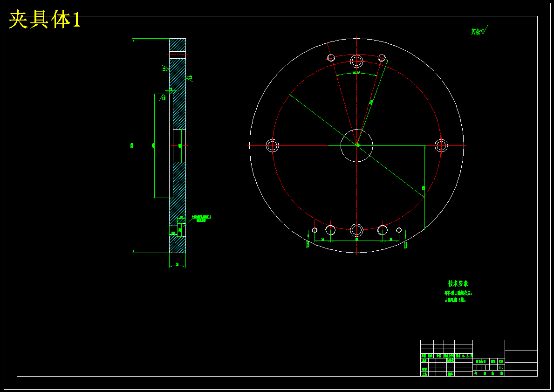Click the right B section-cut label
The image size is (554, 392).
[405, 245]
